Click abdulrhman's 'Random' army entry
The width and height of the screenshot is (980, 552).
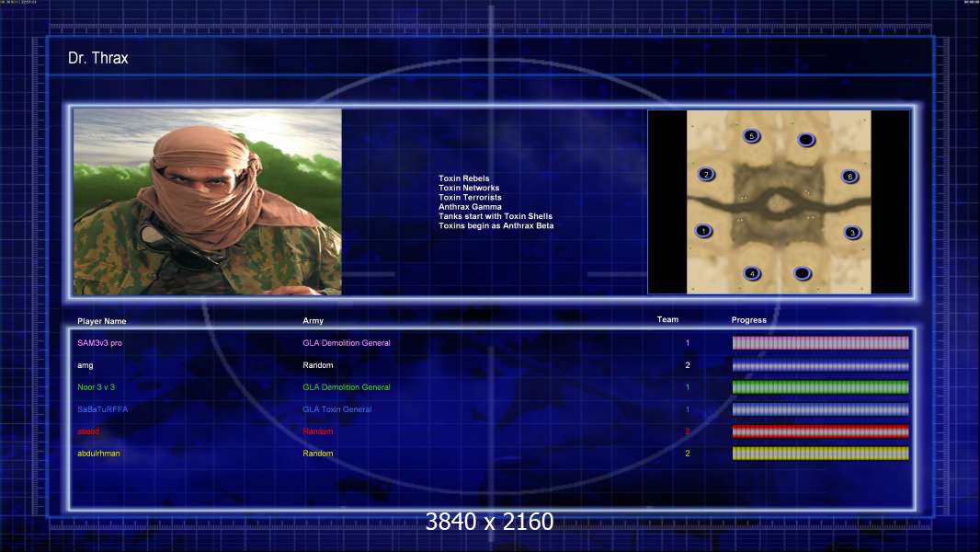coord(318,454)
